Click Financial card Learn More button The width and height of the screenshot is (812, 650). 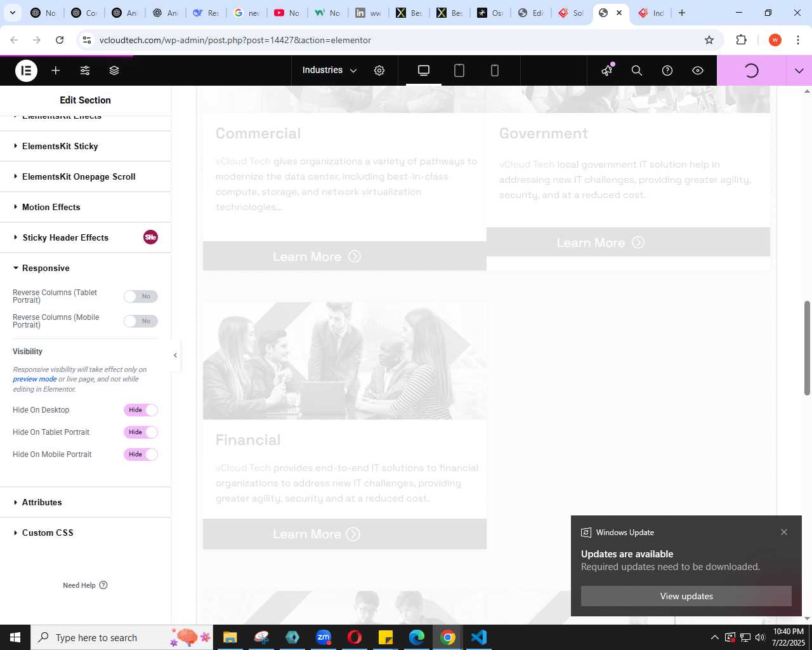[344, 534]
